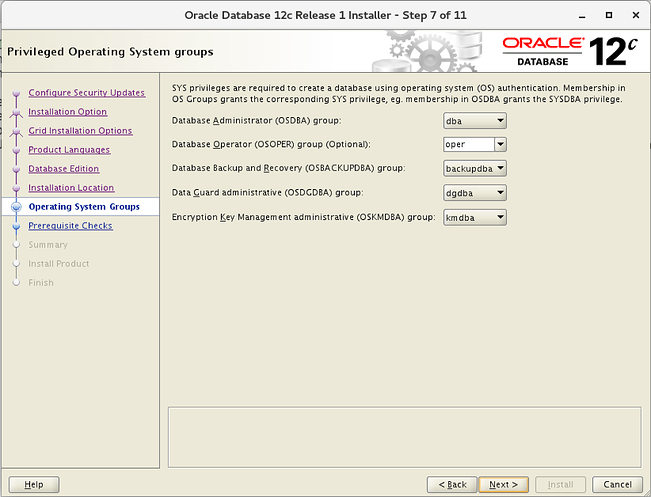The height and width of the screenshot is (497, 651).
Task: Click the Configure Security Updates step bullet icon
Action: click(16, 93)
